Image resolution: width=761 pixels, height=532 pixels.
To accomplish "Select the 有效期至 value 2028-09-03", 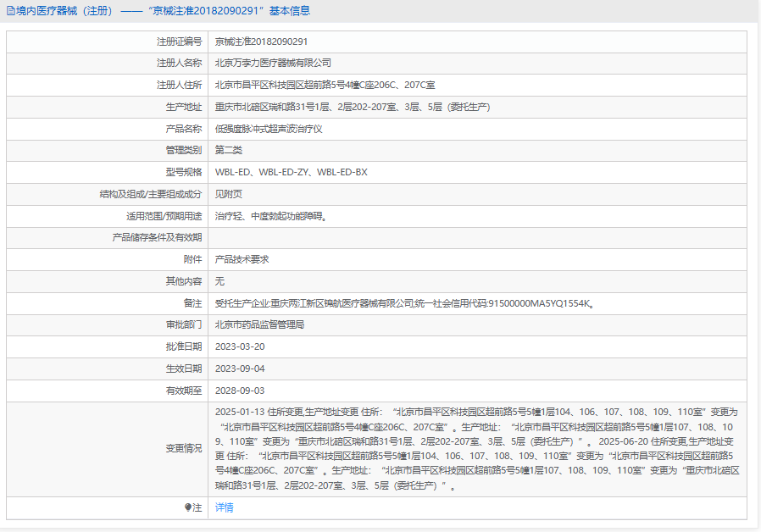I will [240, 391].
